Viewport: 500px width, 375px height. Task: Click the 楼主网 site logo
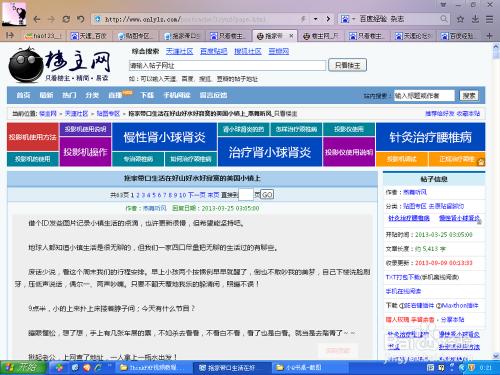59,64
